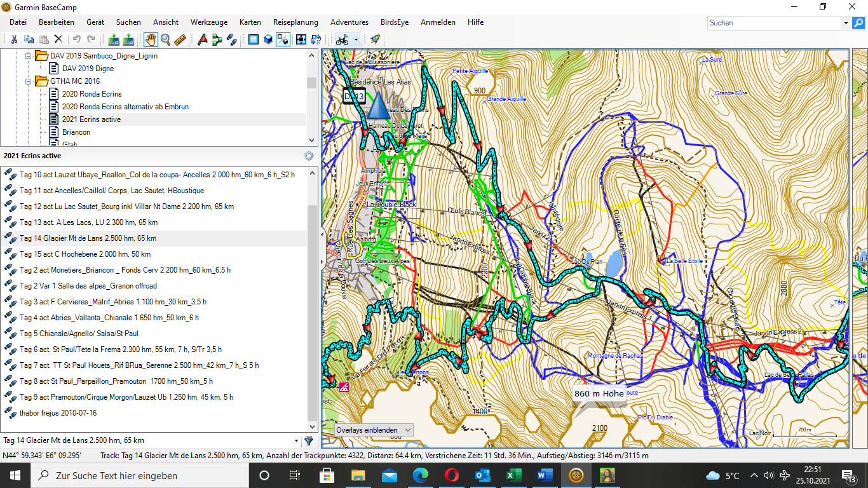Viewport: 868px width, 488px height.
Task: Open the Bearbeiten menu
Action: click(x=57, y=22)
